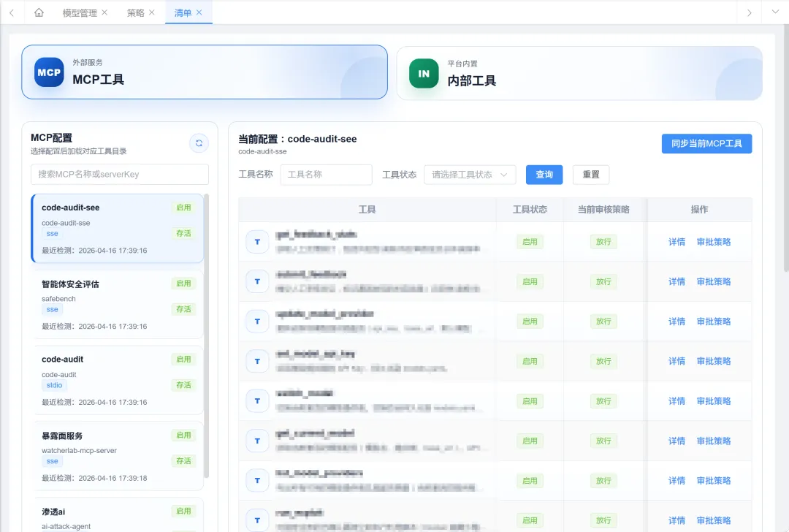The image size is (789, 532).
Task: Click the 查询 button
Action: coord(544,175)
